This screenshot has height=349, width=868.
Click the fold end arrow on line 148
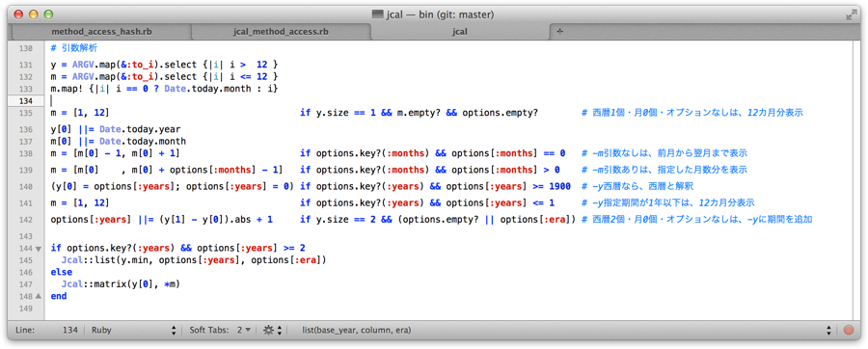pos(39,296)
